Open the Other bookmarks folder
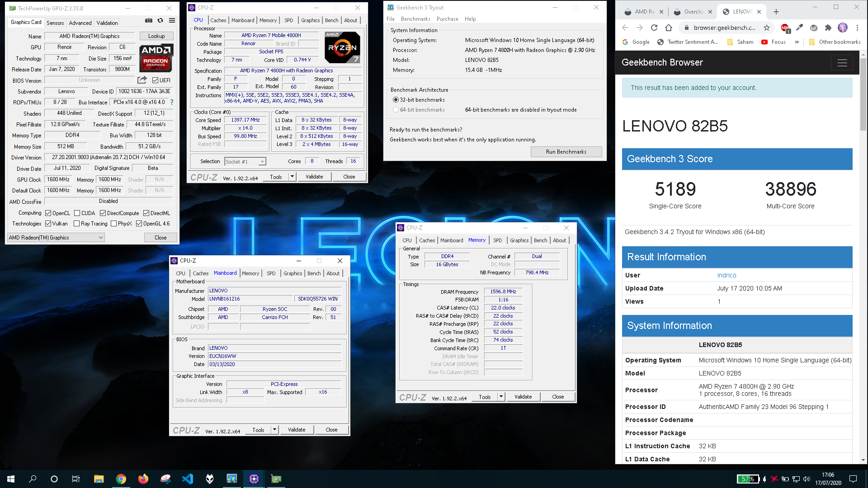Screen dimensions: 868x488 tap(835, 42)
